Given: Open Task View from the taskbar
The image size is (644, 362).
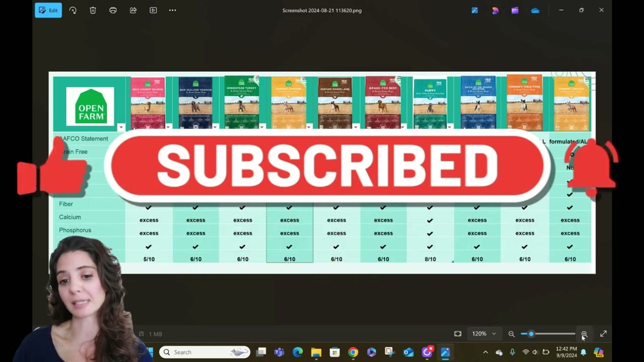Looking at the screenshot, I should tap(261, 352).
